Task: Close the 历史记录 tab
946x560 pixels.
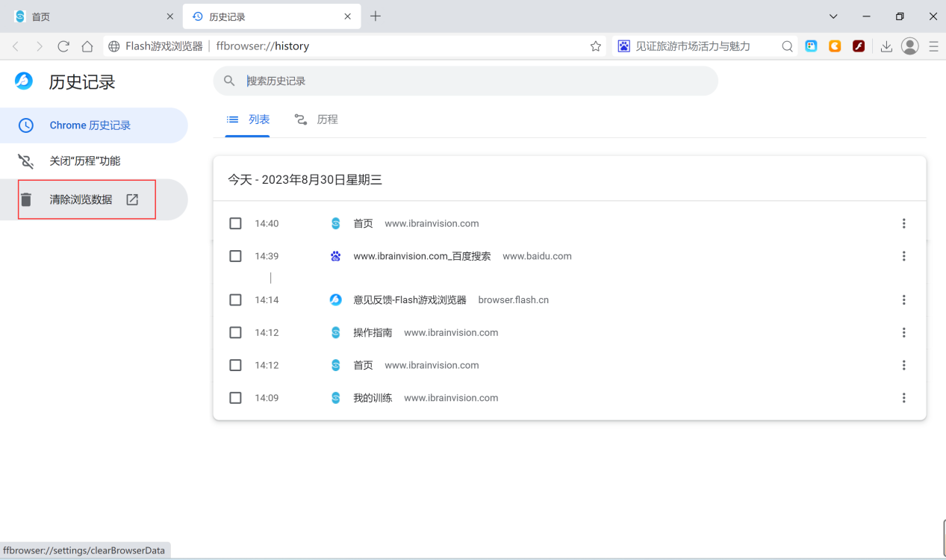Action: [x=347, y=16]
